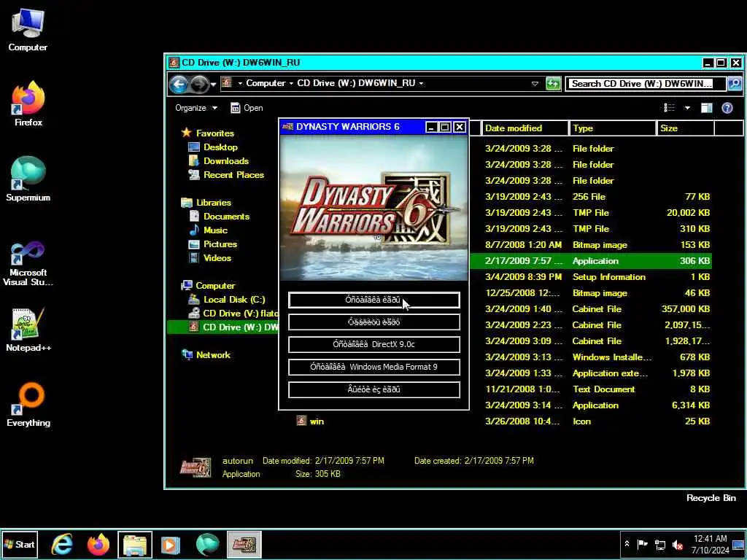Viewport: 747px width, 560px height.
Task: Open Microsoft Visual Studio desktop shortcut
Action: click(x=28, y=264)
